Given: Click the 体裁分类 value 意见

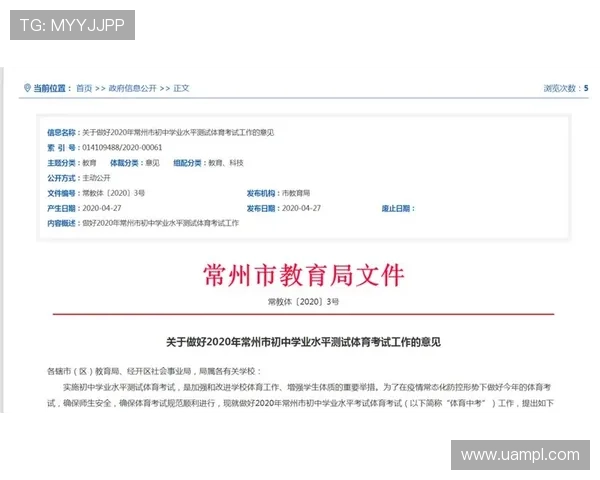Looking at the screenshot, I should pos(152,163).
